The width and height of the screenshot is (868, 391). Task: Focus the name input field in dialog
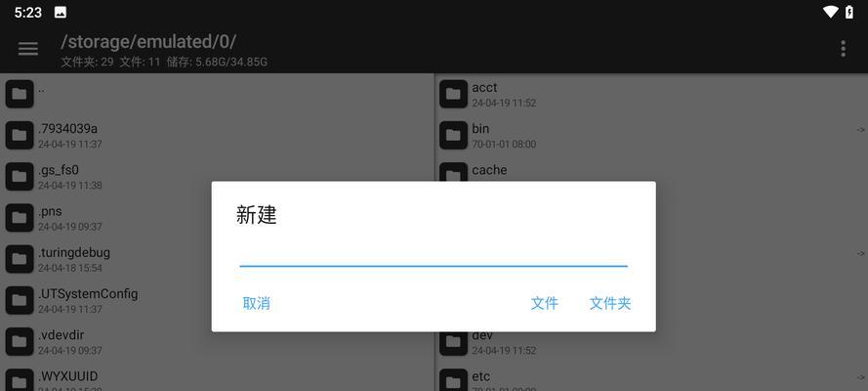(x=434, y=255)
